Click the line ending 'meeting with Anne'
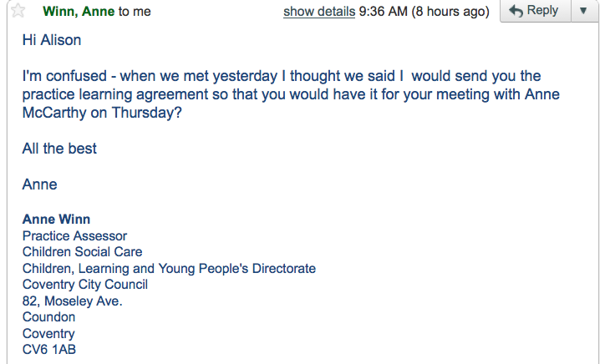The width and height of the screenshot is (605, 364). coord(291,94)
